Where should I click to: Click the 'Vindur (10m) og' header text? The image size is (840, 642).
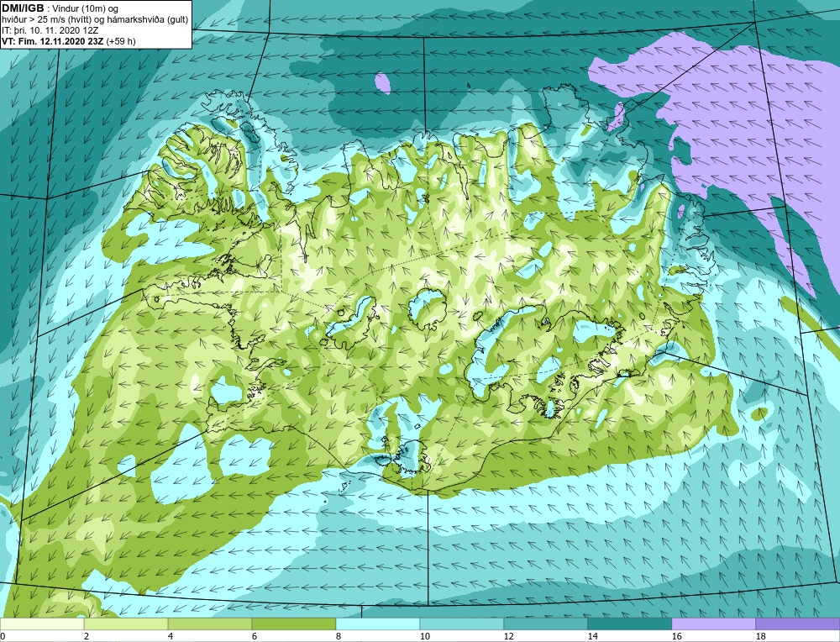85,8
